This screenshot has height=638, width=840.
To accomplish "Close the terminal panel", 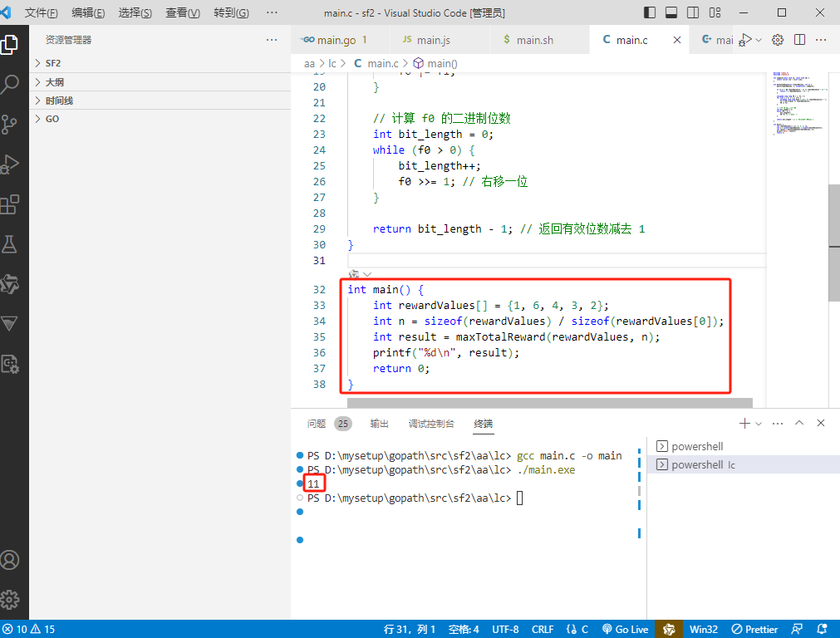I will 821,423.
